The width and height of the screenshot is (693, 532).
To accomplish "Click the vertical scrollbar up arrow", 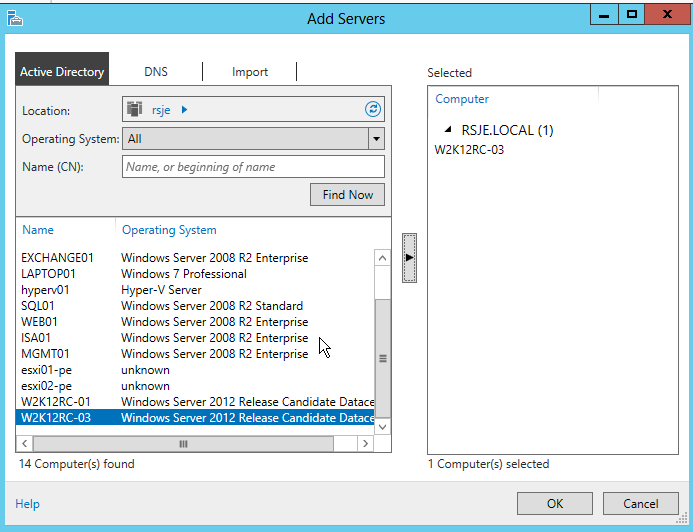I will (382, 257).
